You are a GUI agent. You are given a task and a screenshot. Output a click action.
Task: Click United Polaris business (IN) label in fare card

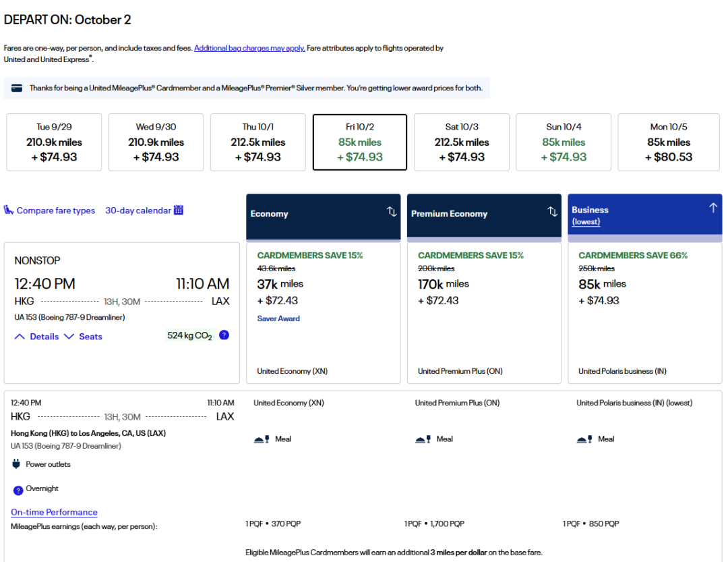(622, 371)
